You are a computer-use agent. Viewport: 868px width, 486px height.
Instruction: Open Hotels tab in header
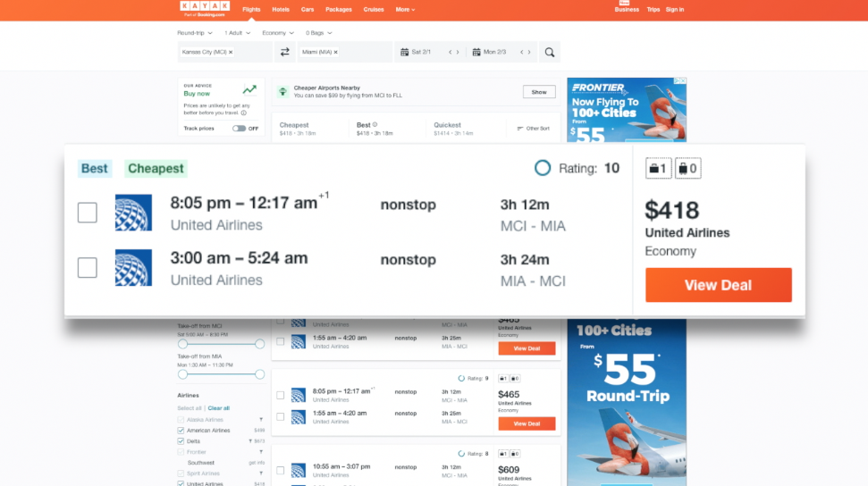tap(281, 10)
